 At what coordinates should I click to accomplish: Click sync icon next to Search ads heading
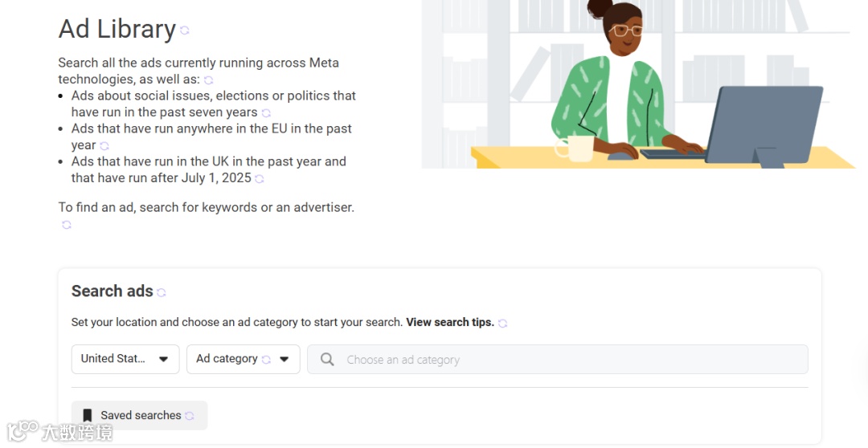click(162, 293)
